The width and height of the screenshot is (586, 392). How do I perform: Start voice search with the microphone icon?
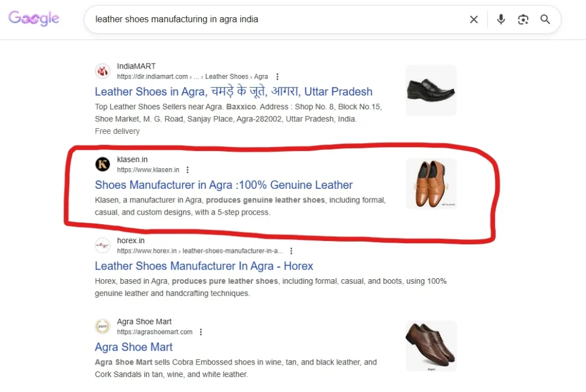coord(501,19)
